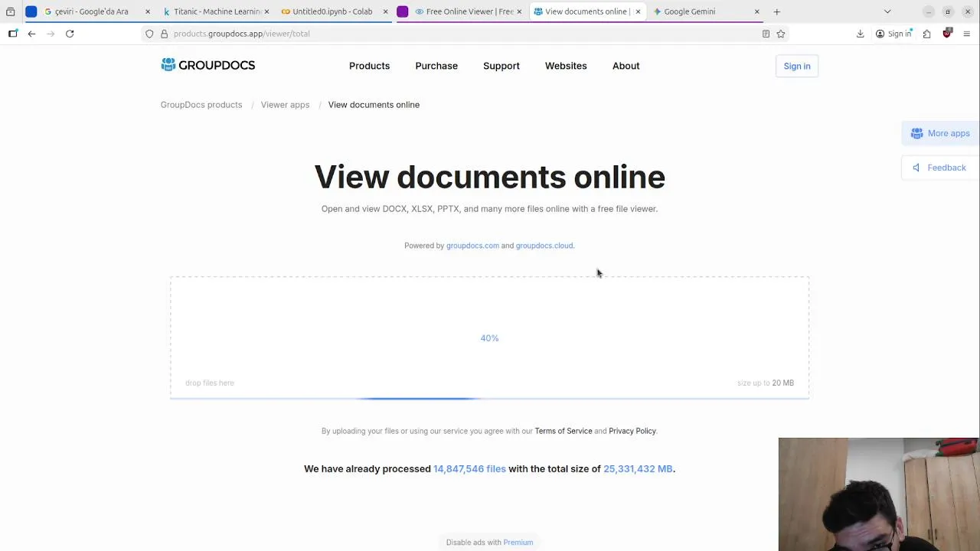Go to GroupDocs products breadcrumb
This screenshot has height=551, width=980.
click(x=201, y=105)
